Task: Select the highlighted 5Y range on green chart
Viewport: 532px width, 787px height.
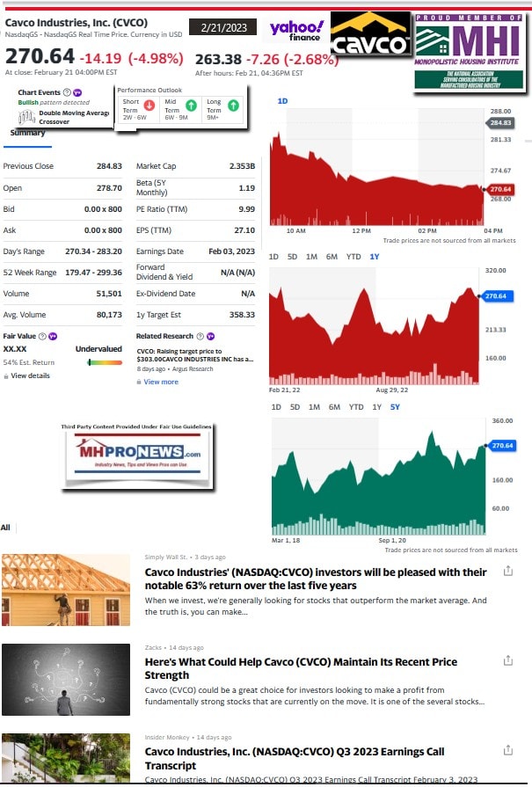Action: click(395, 407)
